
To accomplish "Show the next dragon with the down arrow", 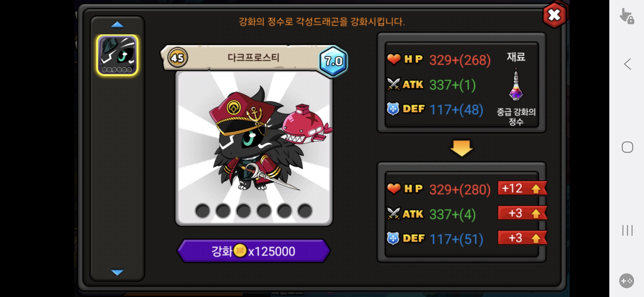I will tap(117, 272).
